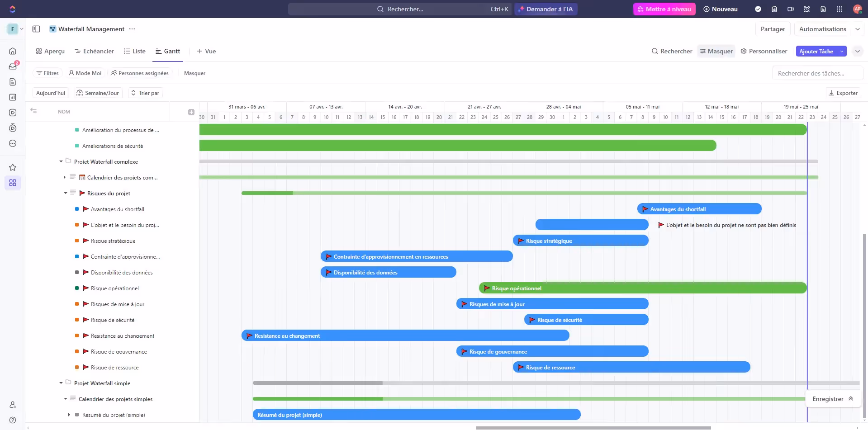
Task: Open the Ajouter Tâche dropdown arrow
Action: [842, 51]
